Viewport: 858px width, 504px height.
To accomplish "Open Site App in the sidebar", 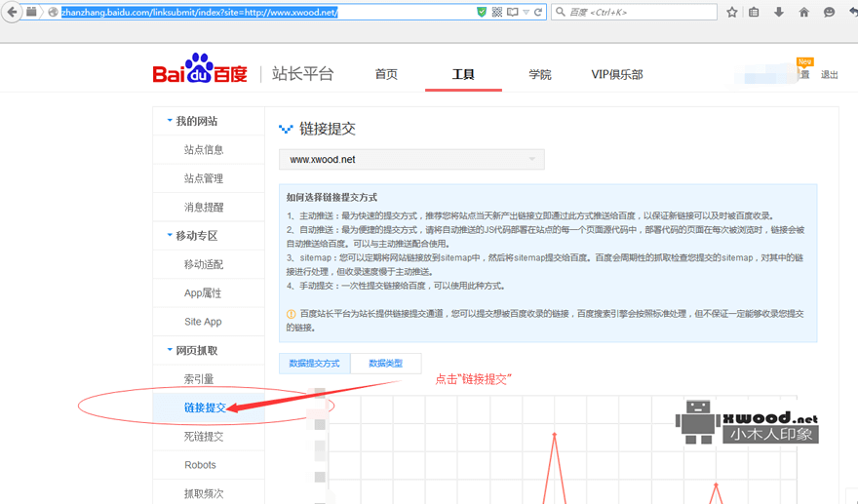I will pyautogui.click(x=203, y=322).
